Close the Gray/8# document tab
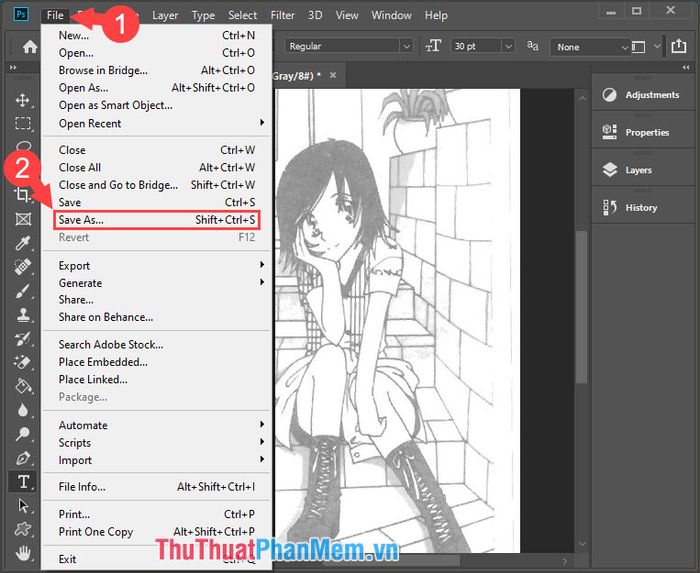 (333, 75)
